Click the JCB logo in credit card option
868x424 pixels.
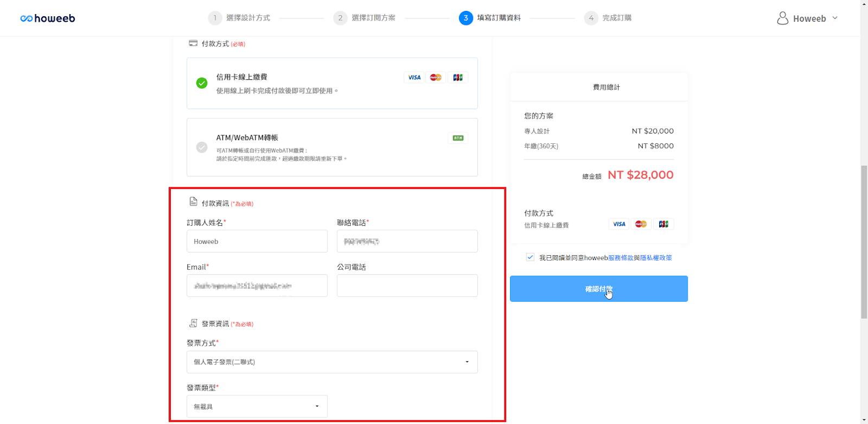point(458,78)
